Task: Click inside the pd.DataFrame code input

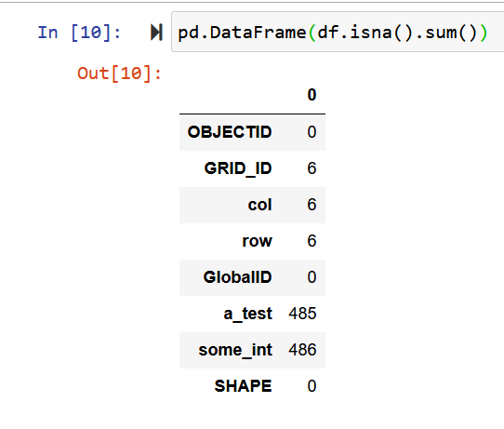Action: click(338, 32)
